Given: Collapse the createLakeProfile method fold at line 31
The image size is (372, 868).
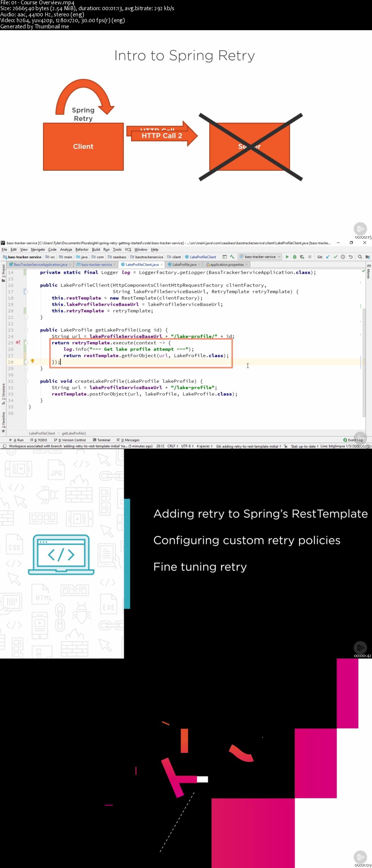Looking at the screenshot, I should pyautogui.click(x=26, y=381).
